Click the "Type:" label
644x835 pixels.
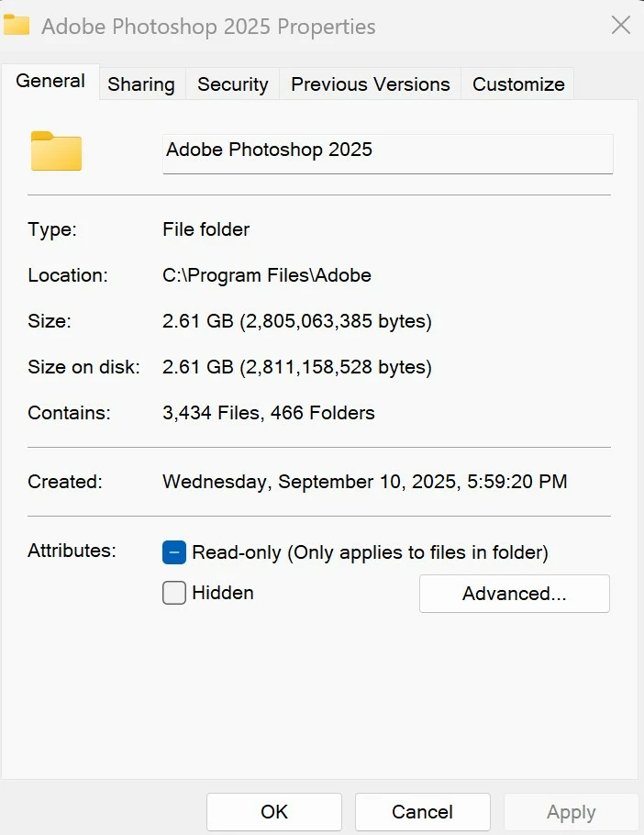(52, 229)
